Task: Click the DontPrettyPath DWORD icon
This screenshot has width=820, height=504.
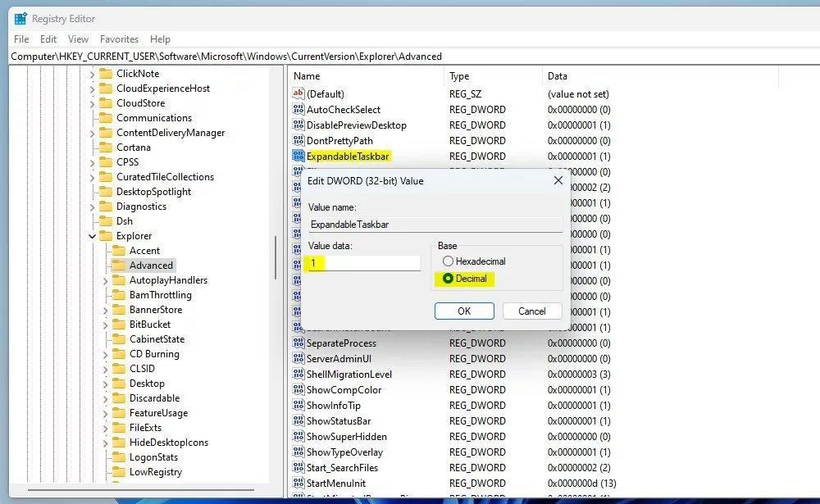Action: 298,141
